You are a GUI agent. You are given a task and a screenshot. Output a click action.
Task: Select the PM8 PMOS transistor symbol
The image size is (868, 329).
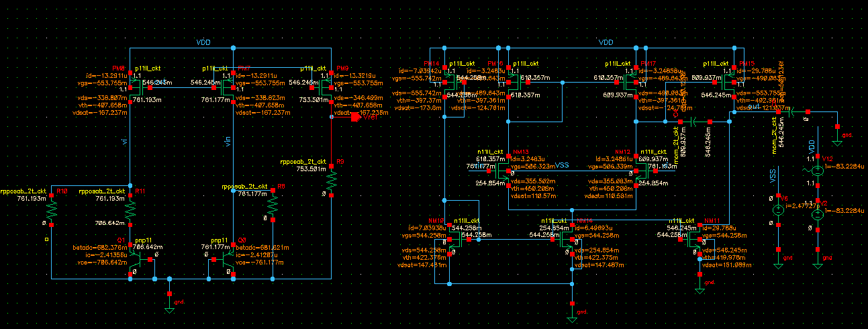click(133, 88)
